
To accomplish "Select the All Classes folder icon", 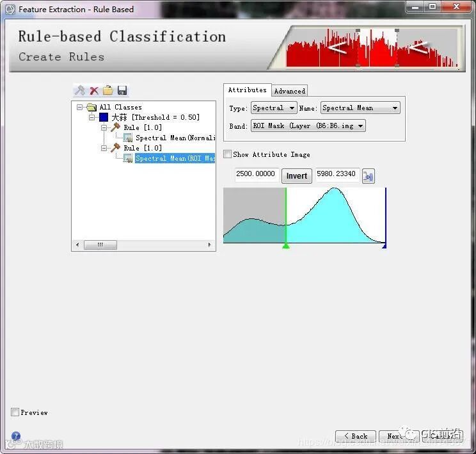I will (91, 107).
